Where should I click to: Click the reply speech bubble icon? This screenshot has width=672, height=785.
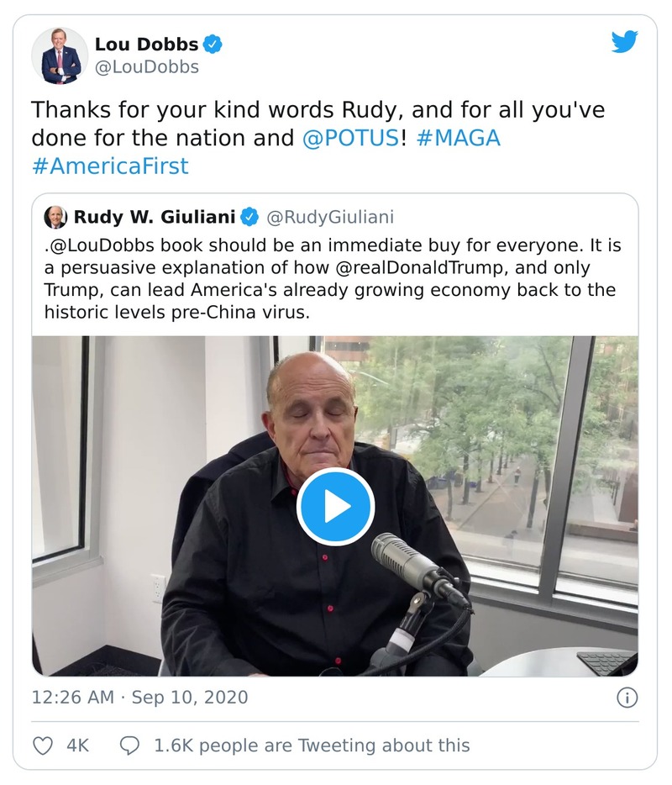coord(129,745)
